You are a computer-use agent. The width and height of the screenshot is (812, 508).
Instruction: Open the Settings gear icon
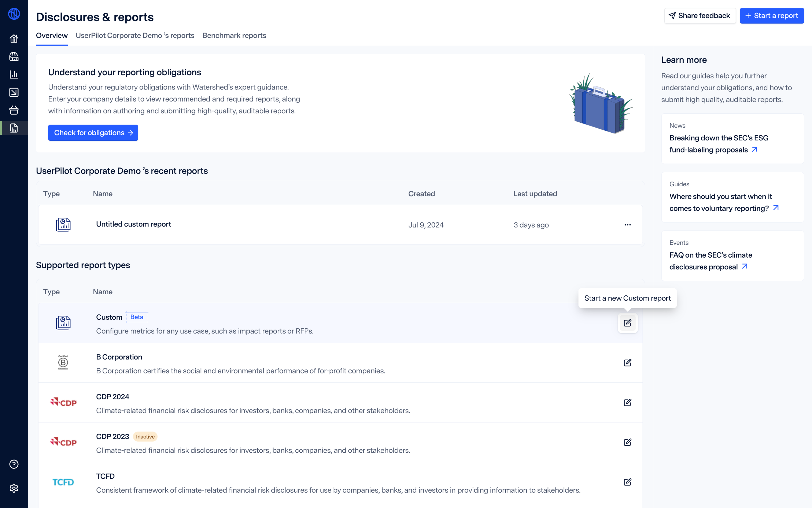pos(14,488)
